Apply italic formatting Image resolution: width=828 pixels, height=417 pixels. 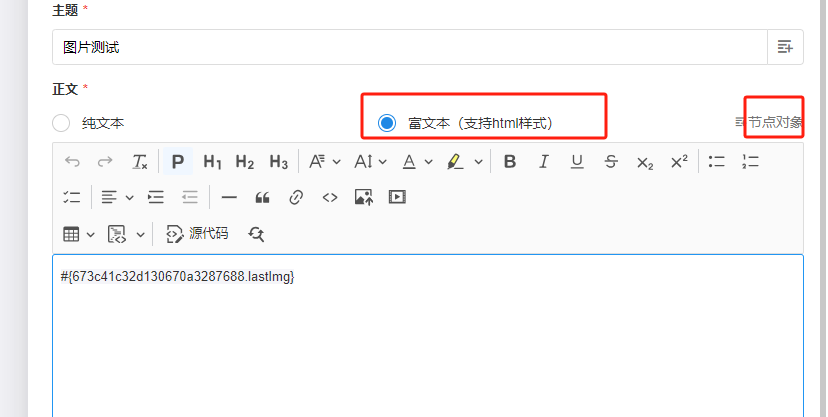[x=543, y=161]
